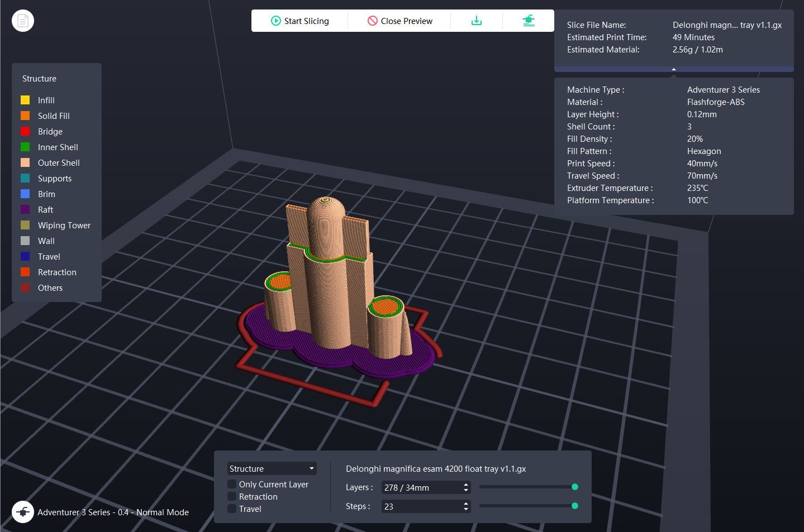Click the Layer Height 0.12mm value
The height and width of the screenshot is (532, 804).
(702, 114)
